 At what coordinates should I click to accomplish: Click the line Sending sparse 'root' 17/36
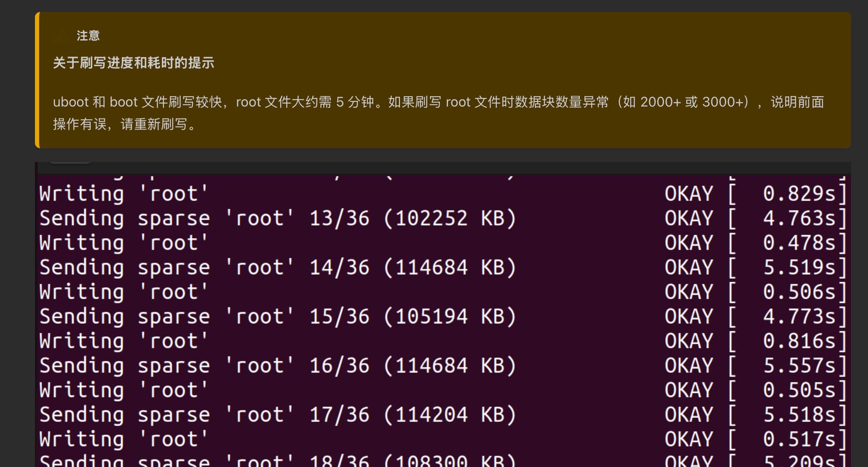point(277,415)
